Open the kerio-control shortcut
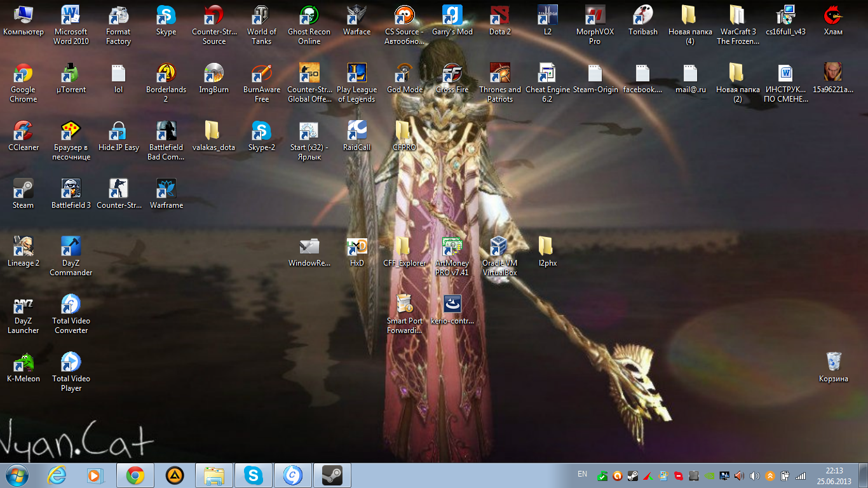The image size is (868, 488). (x=452, y=309)
